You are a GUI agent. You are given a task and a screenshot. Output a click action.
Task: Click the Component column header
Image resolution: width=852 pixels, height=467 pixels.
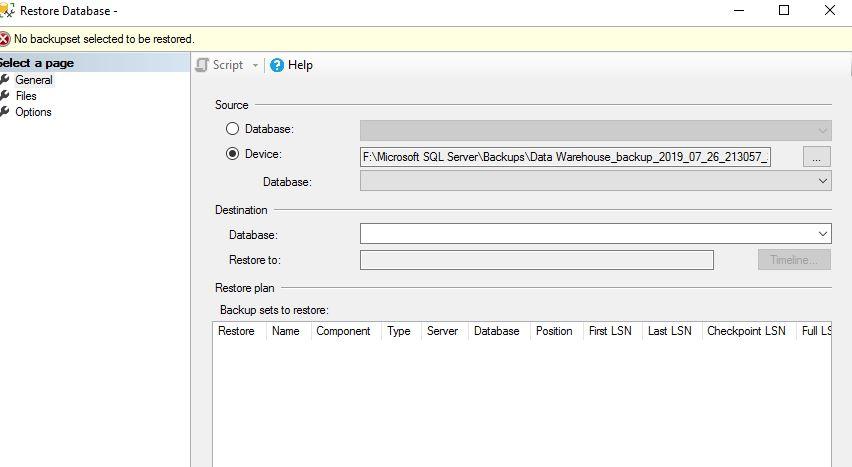click(347, 331)
